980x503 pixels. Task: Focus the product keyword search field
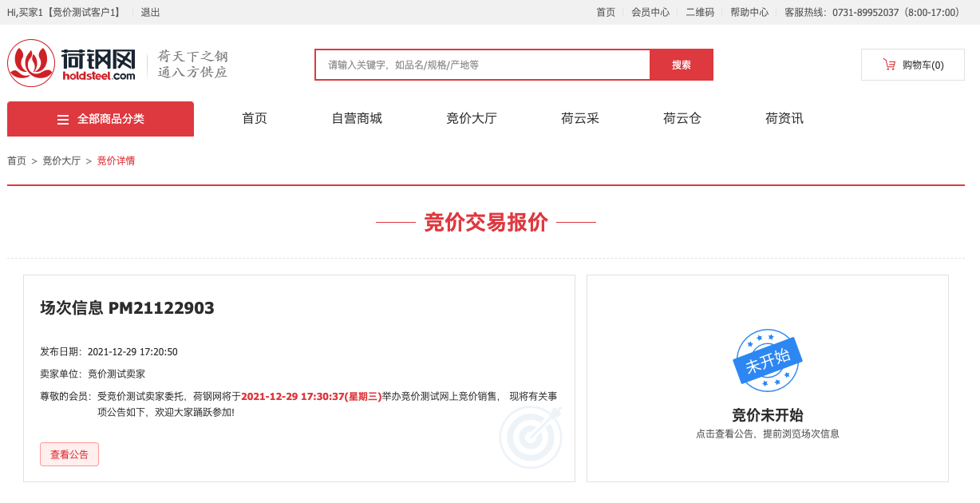[x=482, y=65]
